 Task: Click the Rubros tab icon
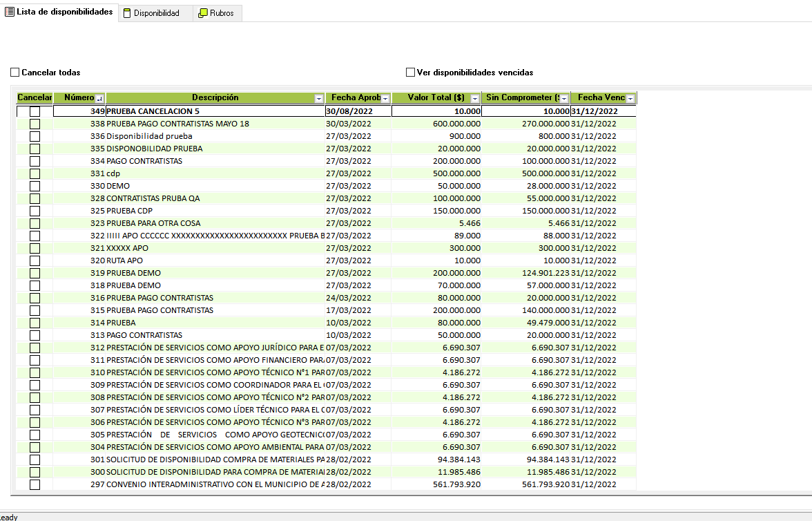pos(203,13)
